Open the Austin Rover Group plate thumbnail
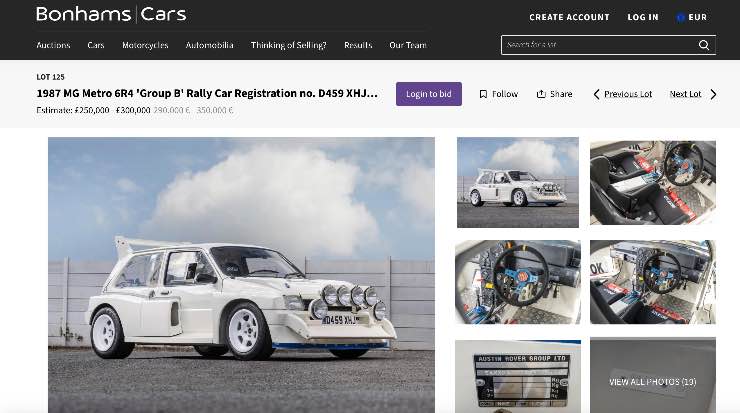 click(x=518, y=376)
